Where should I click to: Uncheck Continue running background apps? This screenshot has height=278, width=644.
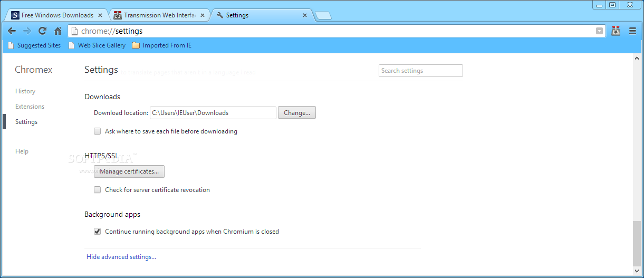point(97,232)
